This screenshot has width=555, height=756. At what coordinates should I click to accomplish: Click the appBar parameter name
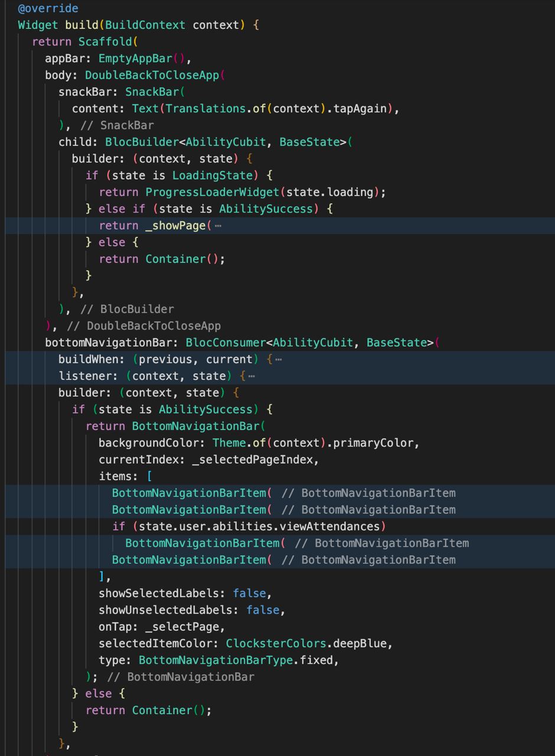[65, 58]
